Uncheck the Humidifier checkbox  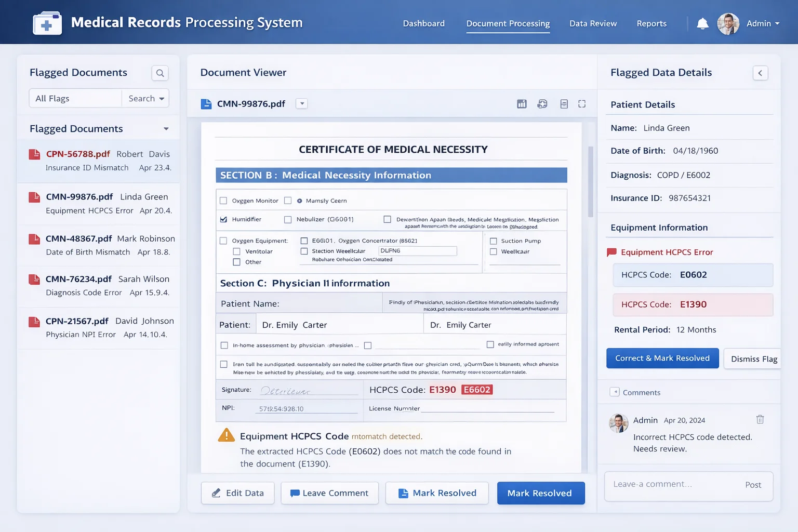click(x=223, y=219)
